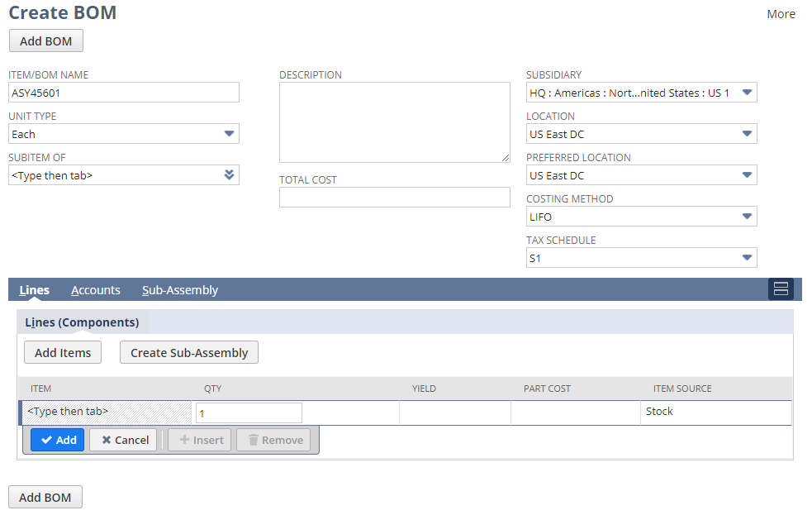Screen dimensions: 812x515
Task: Click the bottom Add BOM button
Action: point(45,498)
